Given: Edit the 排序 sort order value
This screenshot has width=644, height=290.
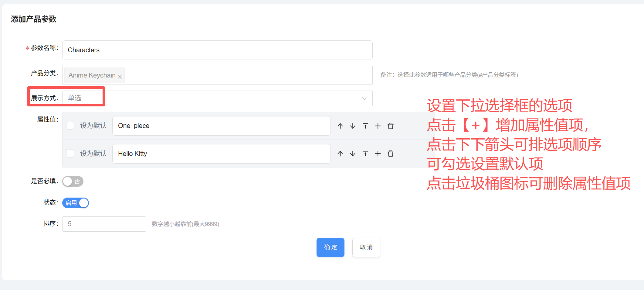Looking at the screenshot, I should (x=104, y=224).
